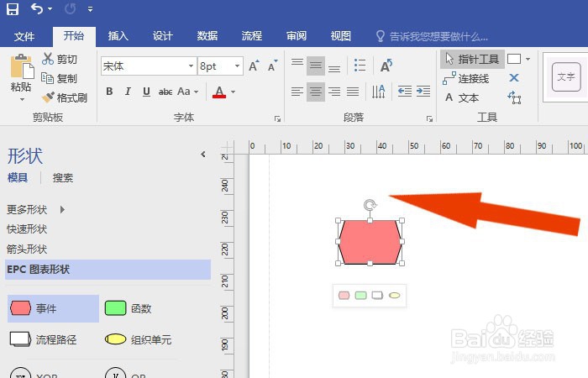Click the 粘贴 paste clipboard icon
This screenshot has width=588, height=378.
(22, 66)
